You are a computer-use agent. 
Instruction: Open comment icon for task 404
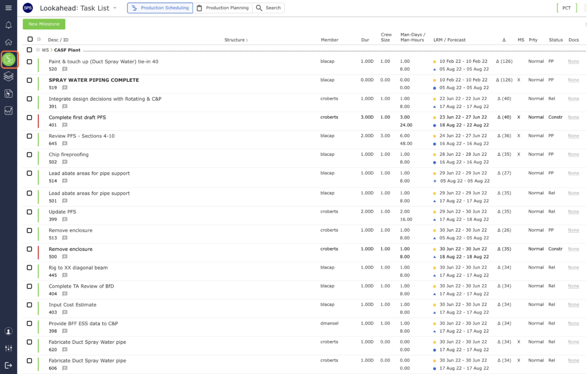[x=65, y=294]
